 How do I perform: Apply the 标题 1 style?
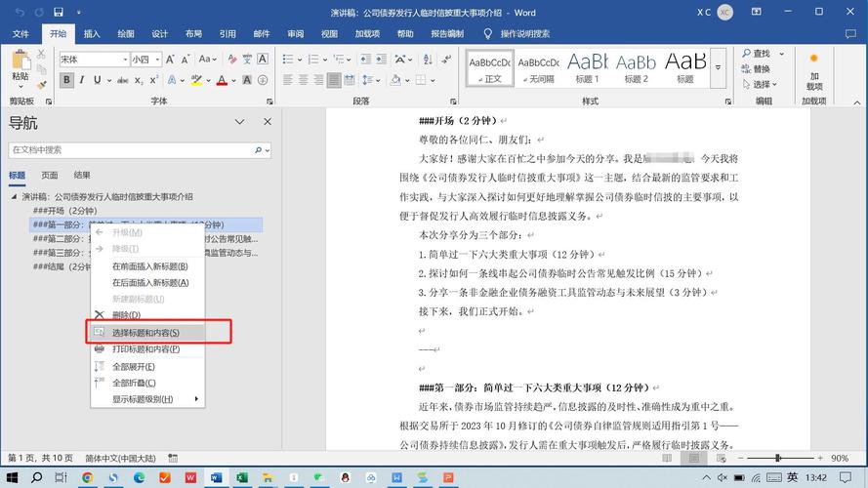tap(588, 68)
